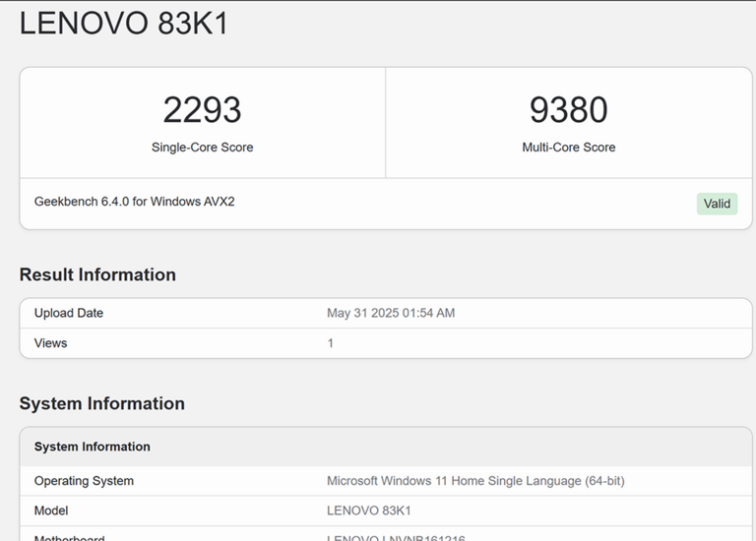Select the Model row label
This screenshot has height=541, width=756.
(x=51, y=511)
